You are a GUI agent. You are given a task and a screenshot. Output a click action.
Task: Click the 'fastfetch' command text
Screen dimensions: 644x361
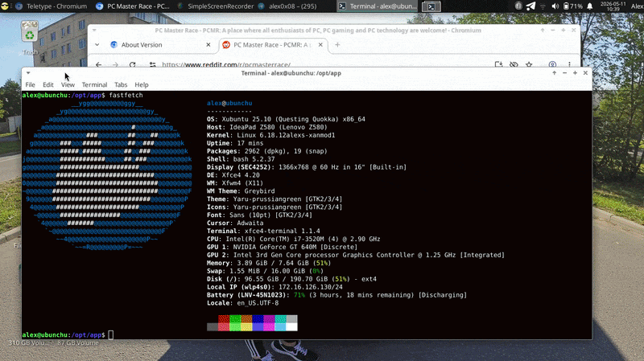pos(126,95)
